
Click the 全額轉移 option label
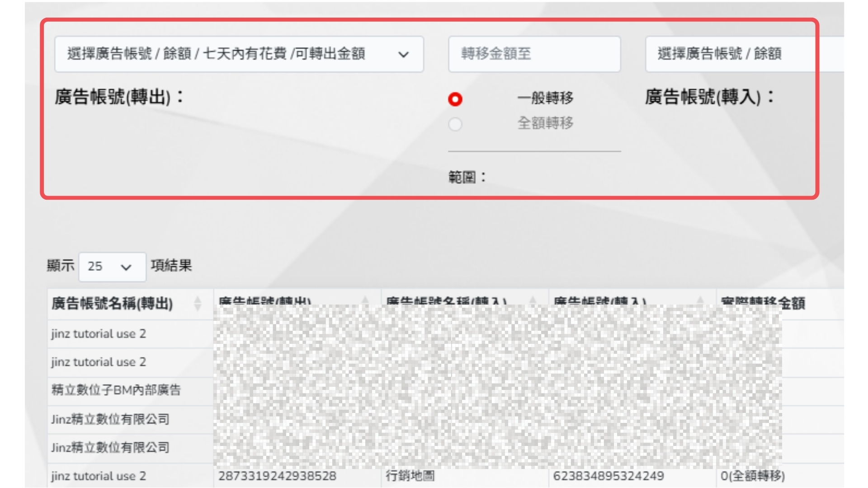pos(545,123)
